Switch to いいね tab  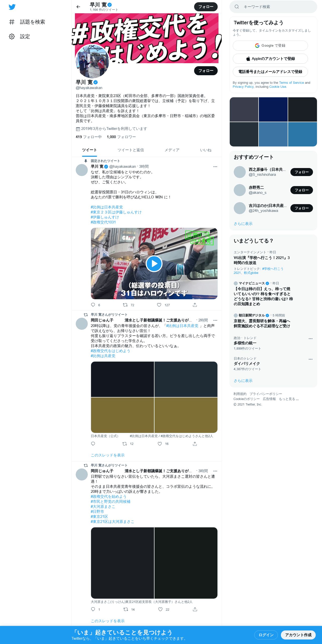206,150
